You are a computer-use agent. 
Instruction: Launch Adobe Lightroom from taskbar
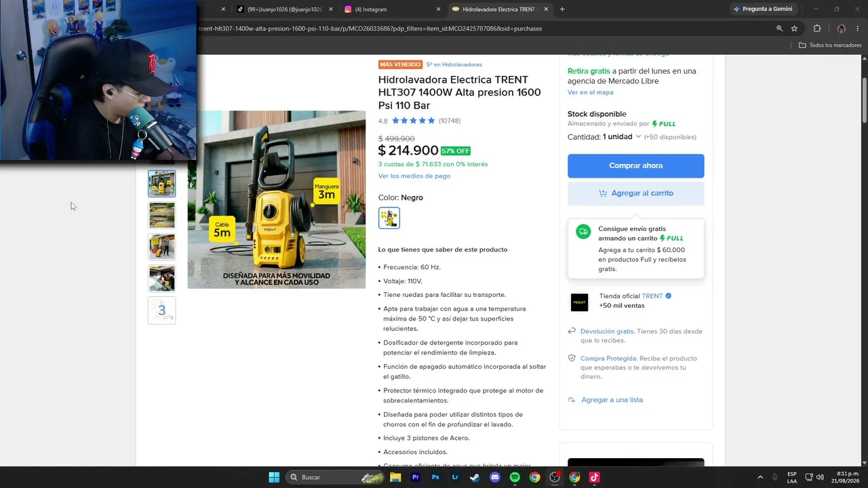pyautogui.click(x=455, y=477)
